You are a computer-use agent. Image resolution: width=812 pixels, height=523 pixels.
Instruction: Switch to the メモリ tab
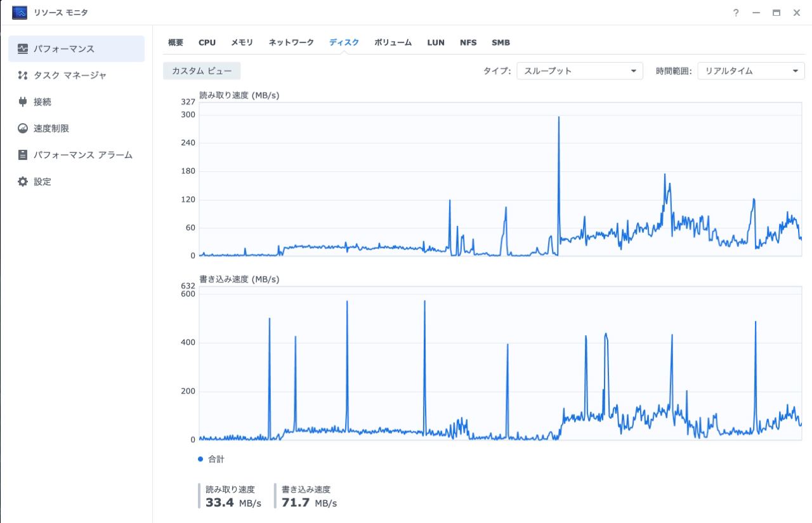click(x=242, y=43)
